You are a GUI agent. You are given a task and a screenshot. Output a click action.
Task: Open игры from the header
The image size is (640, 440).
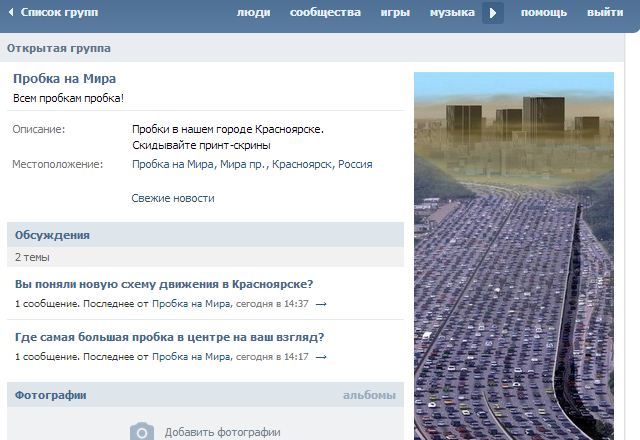click(395, 13)
